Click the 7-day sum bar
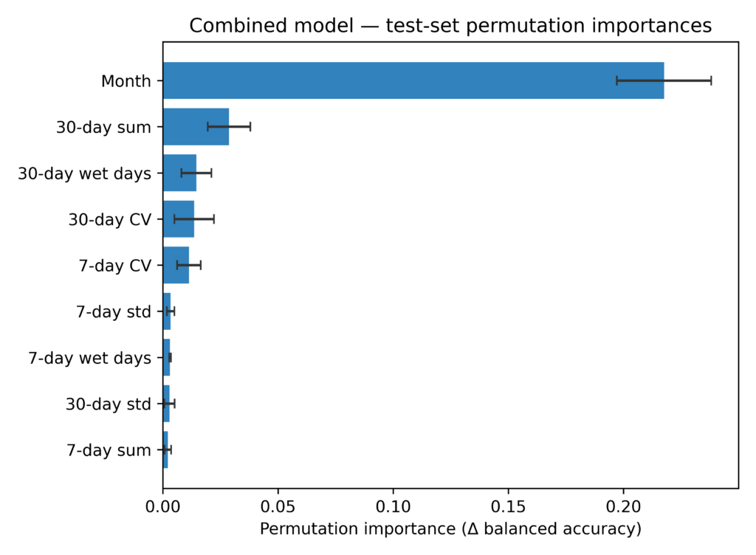The height and width of the screenshot is (555, 756). click(166, 449)
